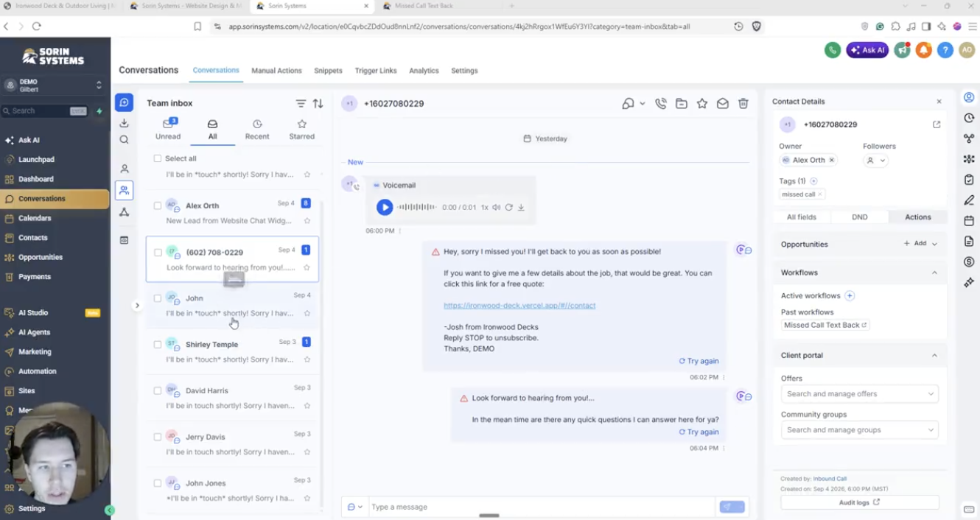Image resolution: width=980 pixels, height=520 pixels.
Task: Open the Offers search dropdown
Action: (859, 394)
